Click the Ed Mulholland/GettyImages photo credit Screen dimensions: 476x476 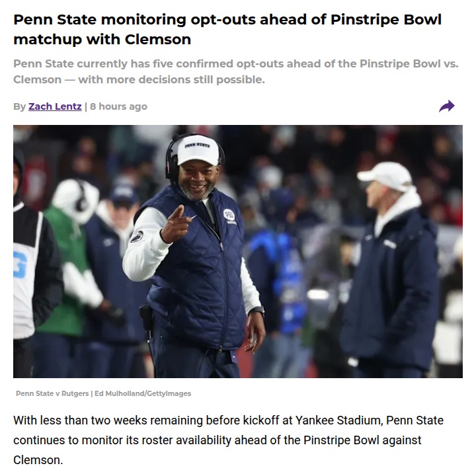pyautogui.click(x=143, y=393)
